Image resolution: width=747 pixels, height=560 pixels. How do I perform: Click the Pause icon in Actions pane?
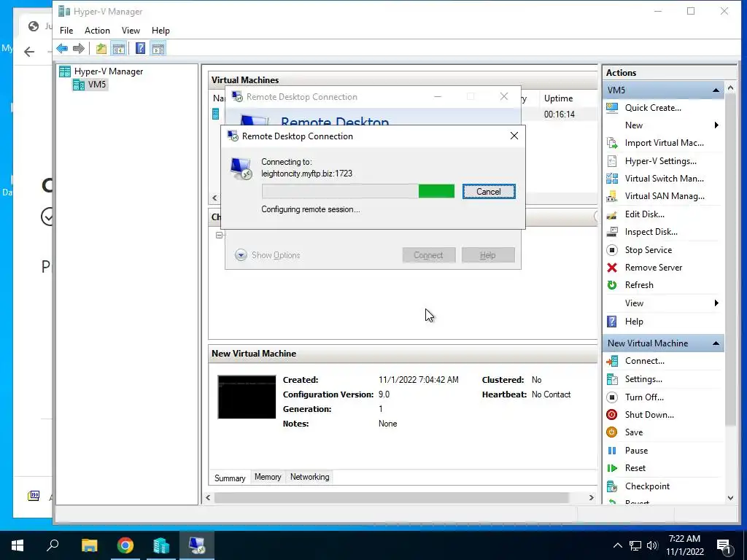point(612,451)
